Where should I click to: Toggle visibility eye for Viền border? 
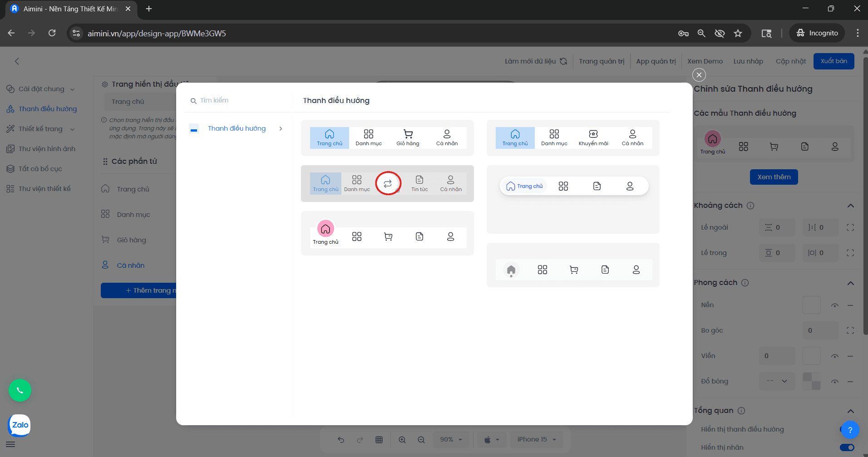coord(834,356)
